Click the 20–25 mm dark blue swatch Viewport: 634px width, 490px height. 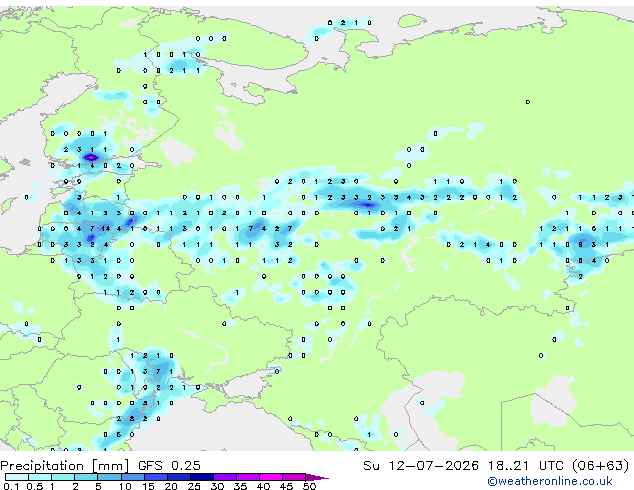point(179,477)
